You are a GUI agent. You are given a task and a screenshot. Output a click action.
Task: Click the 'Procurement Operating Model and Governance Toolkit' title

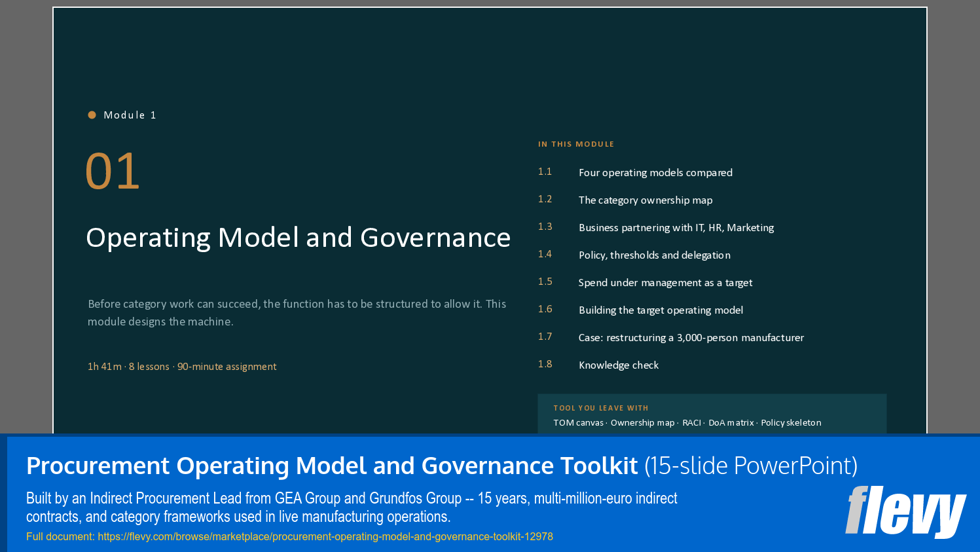[332, 466]
